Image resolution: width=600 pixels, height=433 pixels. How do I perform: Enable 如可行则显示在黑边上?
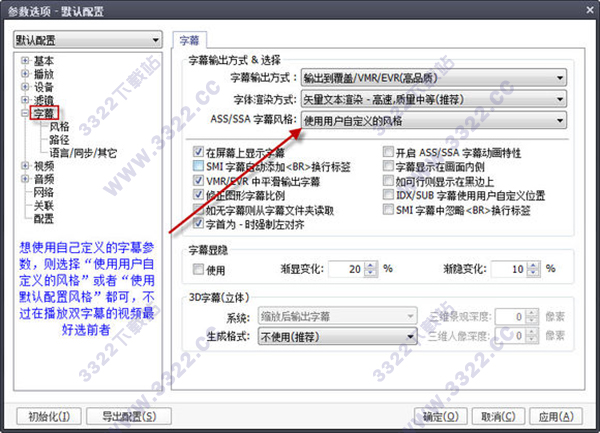coord(388,180)
